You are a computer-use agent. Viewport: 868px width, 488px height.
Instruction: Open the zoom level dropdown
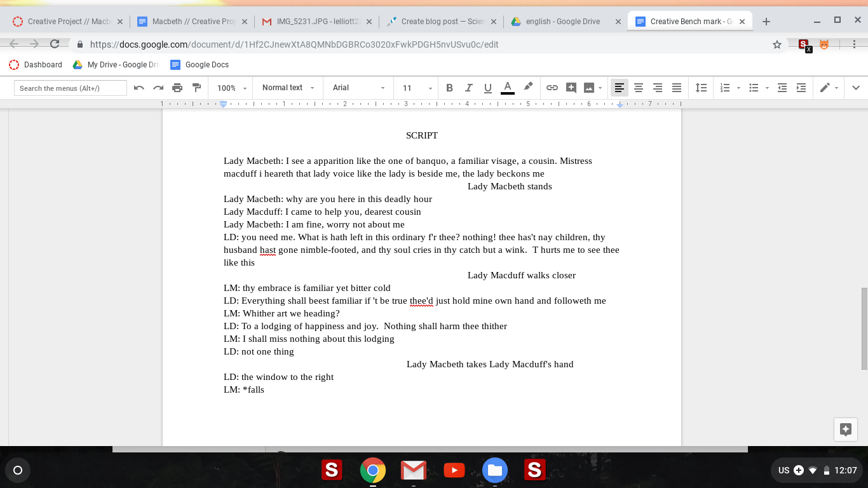231,88
